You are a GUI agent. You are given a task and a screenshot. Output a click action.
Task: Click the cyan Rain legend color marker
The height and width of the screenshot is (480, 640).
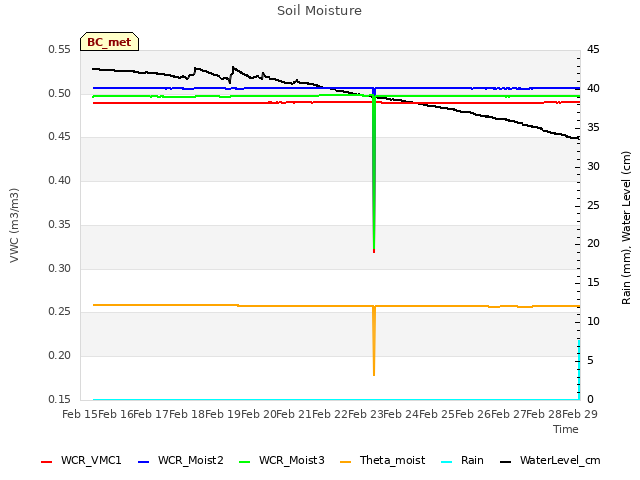click(x=447, y=462)
